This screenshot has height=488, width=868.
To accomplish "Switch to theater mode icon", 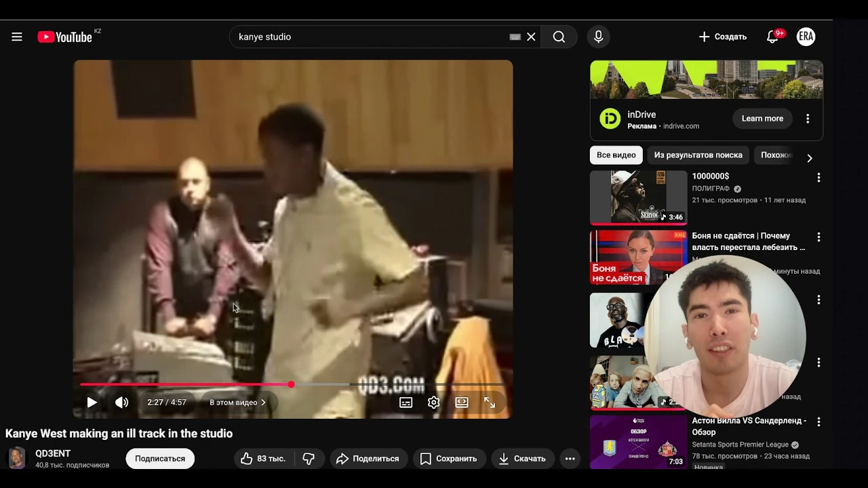I will (462, 403).
